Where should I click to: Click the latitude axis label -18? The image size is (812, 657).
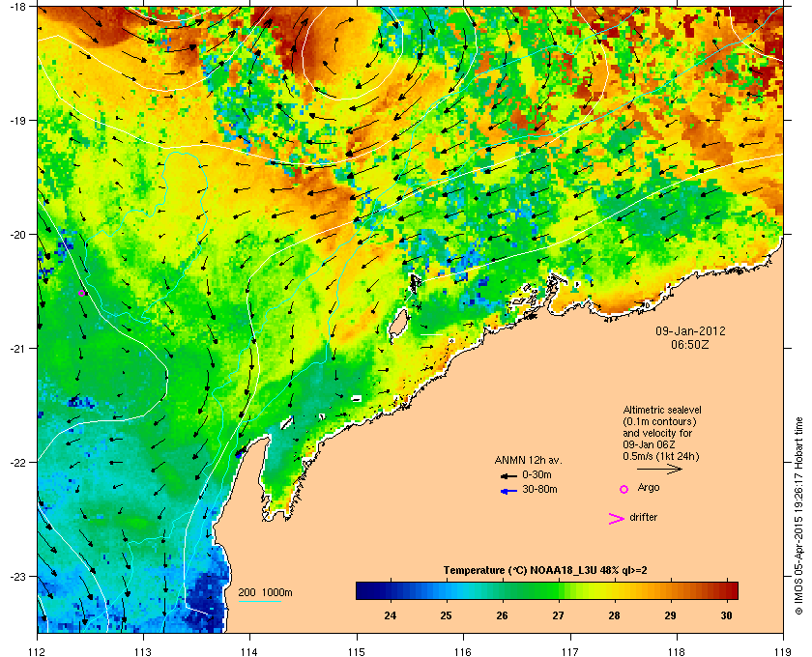pos(16,6)
